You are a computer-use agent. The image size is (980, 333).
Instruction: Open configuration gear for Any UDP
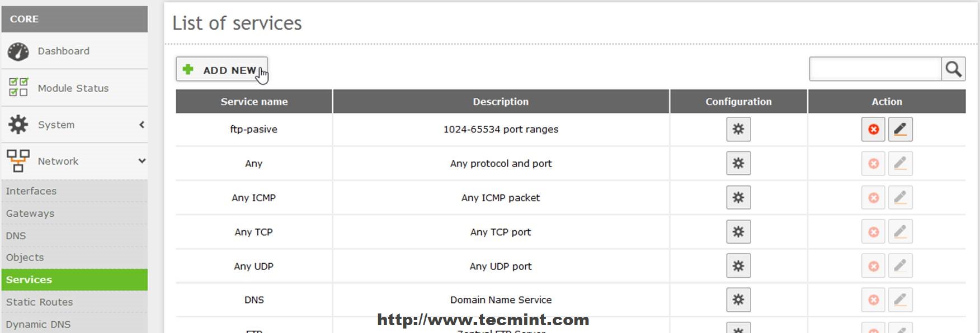(x=738, y=266)
